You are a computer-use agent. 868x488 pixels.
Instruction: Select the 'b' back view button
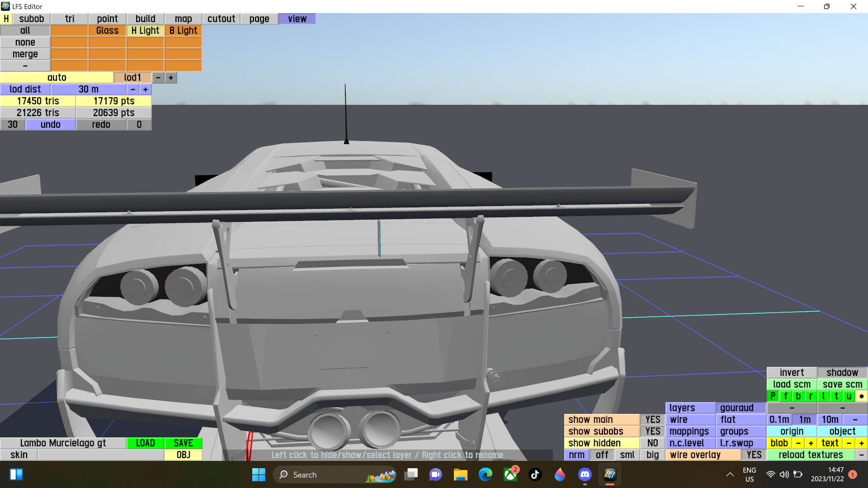point(798,396)
